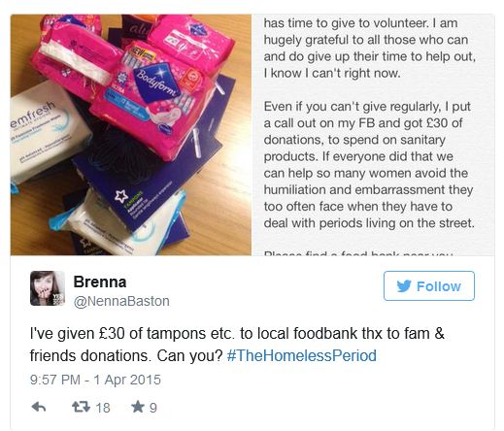Open the #TheHomelessPeriod hashtag
This screenshot has width=504, height=431.
[x=302, y=355]
